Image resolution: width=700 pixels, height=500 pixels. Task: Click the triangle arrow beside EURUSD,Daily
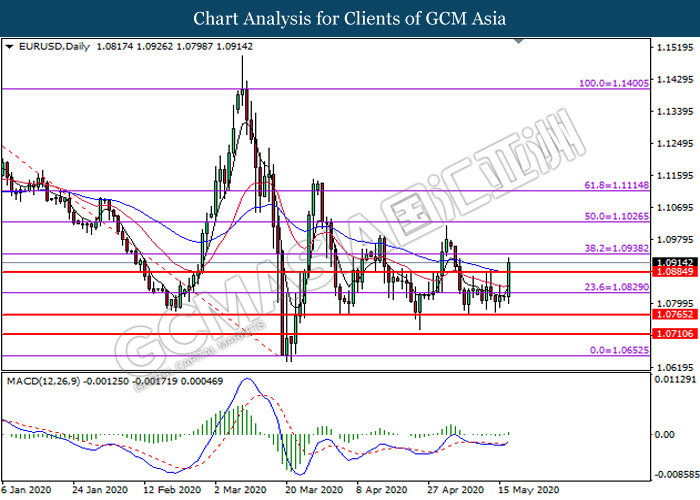click(x=10, y=46)
